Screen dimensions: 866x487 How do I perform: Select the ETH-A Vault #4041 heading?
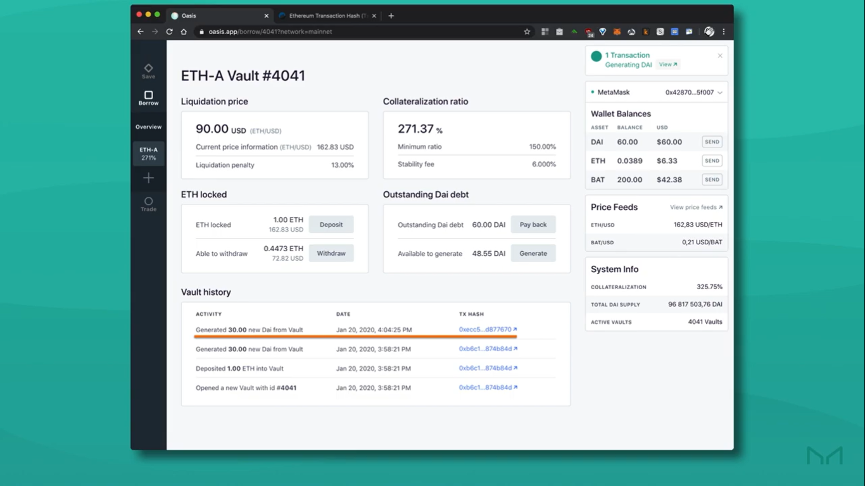(x=243, y=76)
